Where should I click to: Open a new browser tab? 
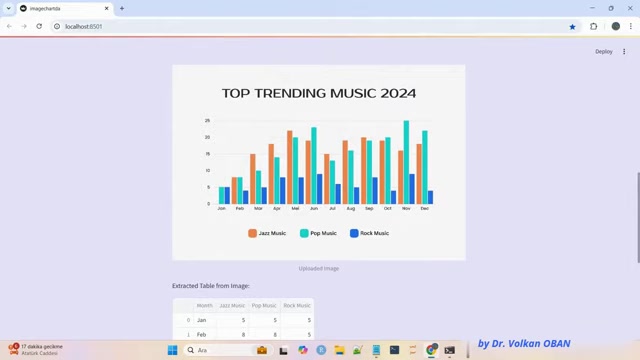tap(122, 8)
